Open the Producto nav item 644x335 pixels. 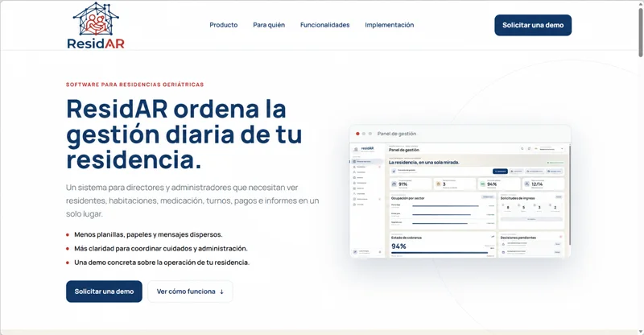coord(224,25)
